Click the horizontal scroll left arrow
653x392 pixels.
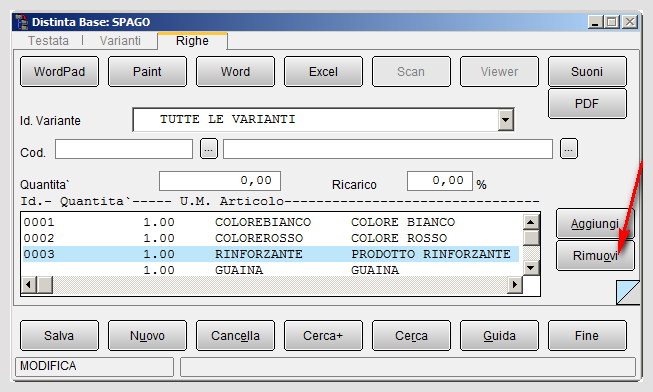pyautogui.click(x=29, y=285)
